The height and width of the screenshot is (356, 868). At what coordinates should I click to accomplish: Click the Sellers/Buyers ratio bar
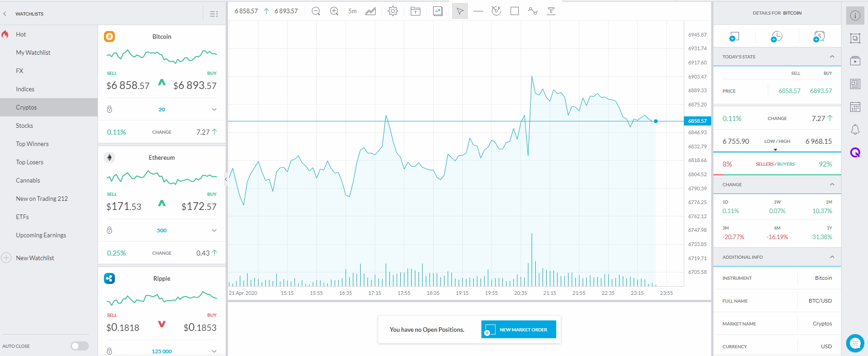click(777, 175)
